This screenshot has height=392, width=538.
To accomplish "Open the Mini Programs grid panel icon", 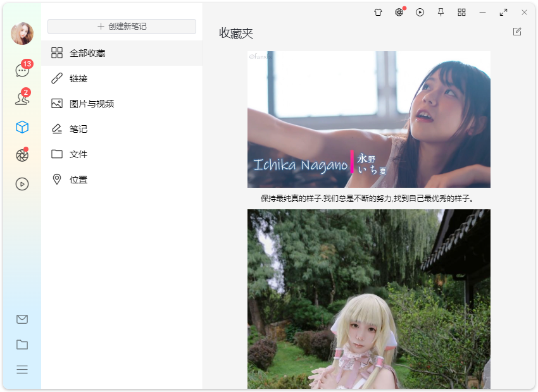I will pyautogui.click(x=461, y=12).
